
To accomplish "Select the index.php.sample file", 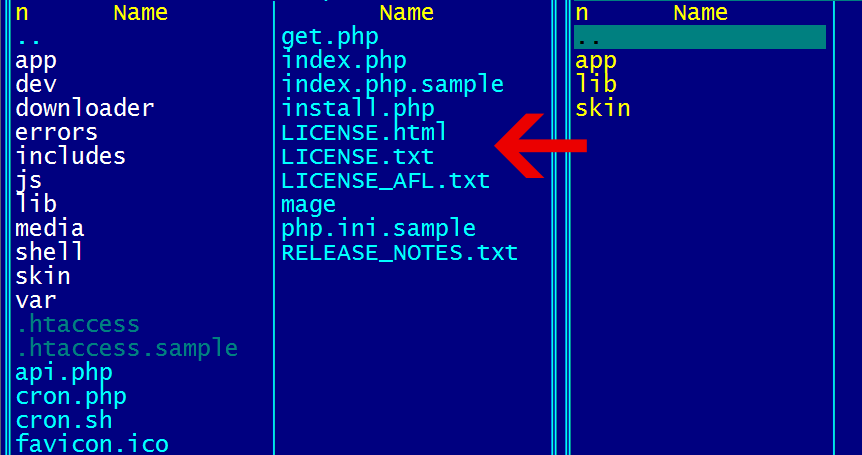I will [393, 84].
